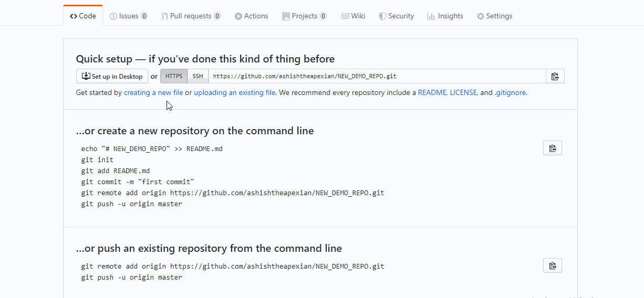
Task: Open the Pull requests tab
Action: point(191,16)
